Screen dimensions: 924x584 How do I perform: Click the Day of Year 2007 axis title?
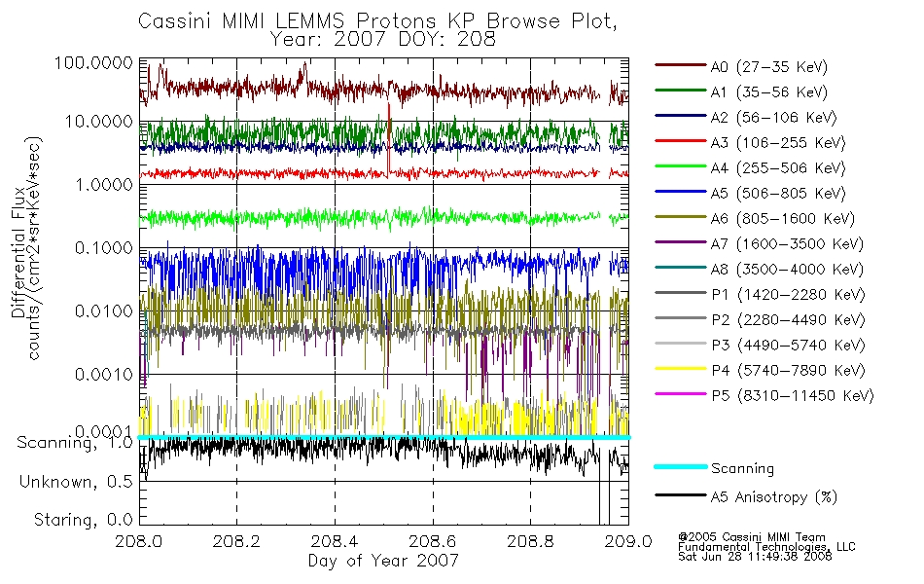[383, 561]
